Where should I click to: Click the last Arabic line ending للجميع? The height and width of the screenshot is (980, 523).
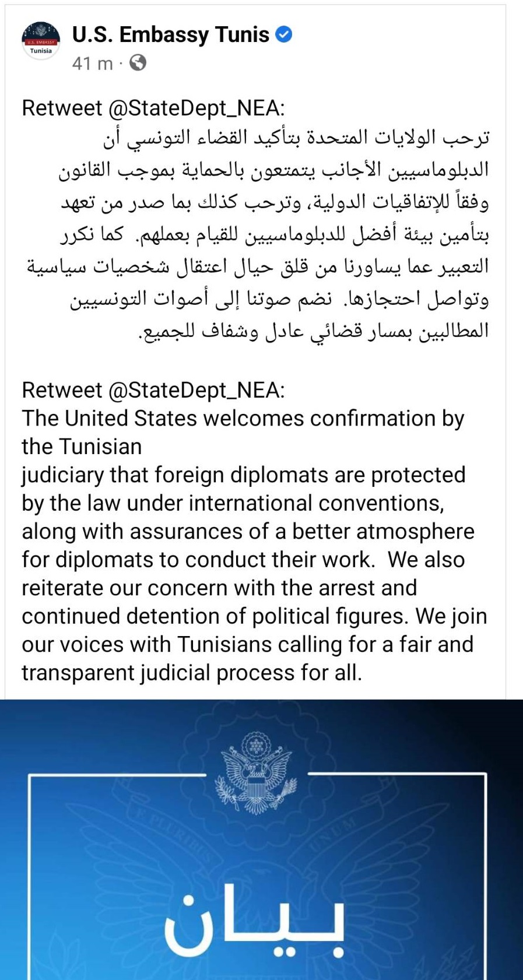click(313, 331)
